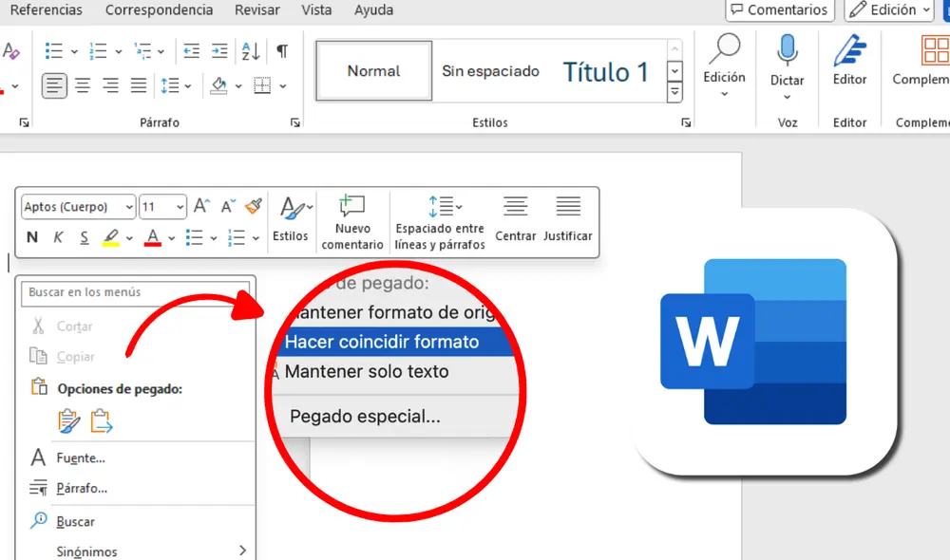
Task: Open the Edición mode dropdown
Action: pos(887,9)
